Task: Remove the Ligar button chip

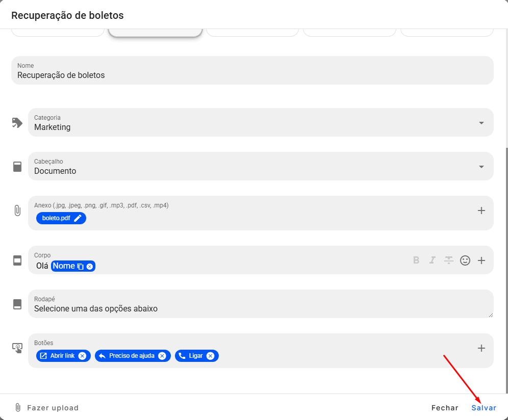Action: (210, 356)
